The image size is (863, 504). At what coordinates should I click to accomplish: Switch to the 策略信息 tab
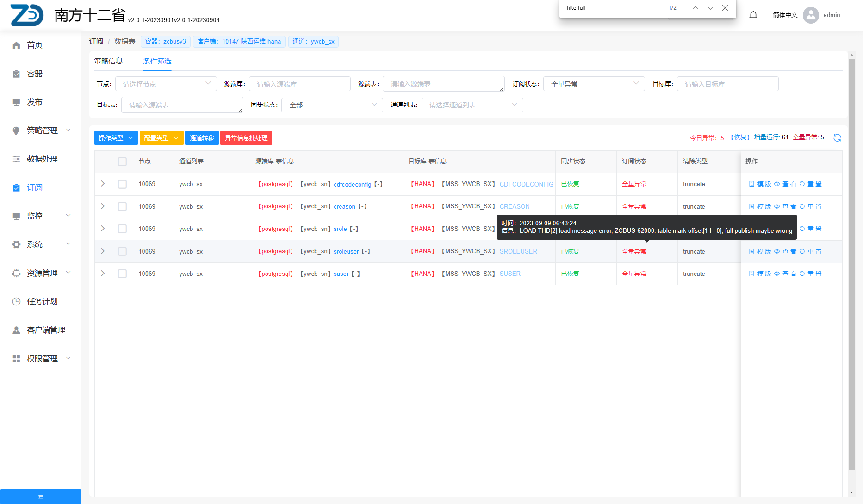tap(108, 61)
